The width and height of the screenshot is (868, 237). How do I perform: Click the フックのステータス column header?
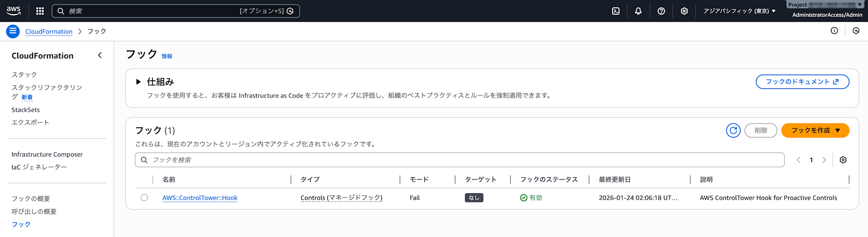(549, 179)
